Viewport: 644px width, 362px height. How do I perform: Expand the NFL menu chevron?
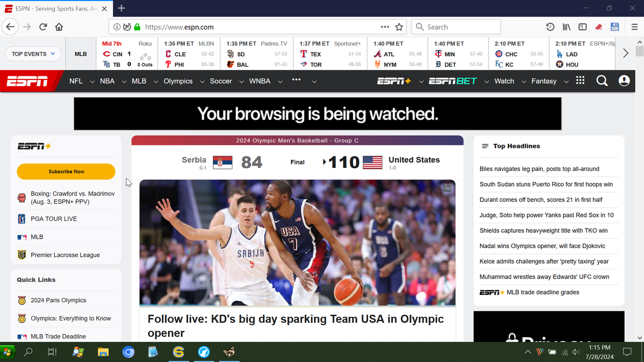[92, 81]
